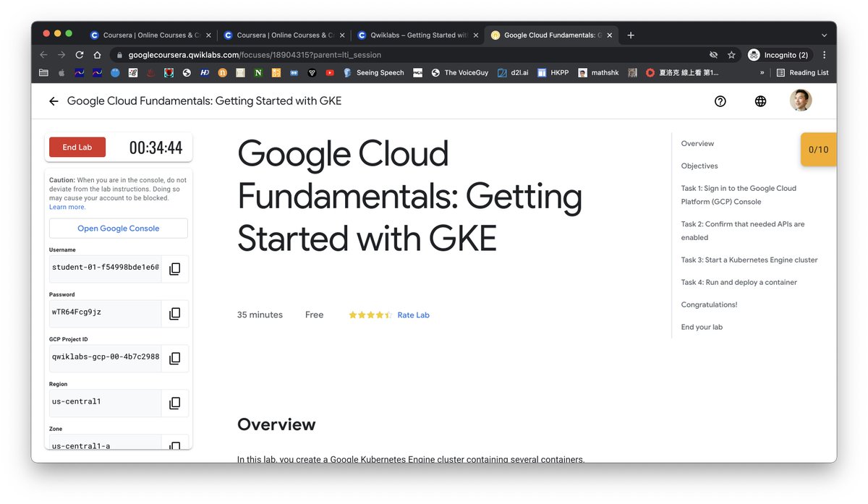This screenshot has width=868, height=504.
Task: Click the browser reload button
Action: click(80, 55)
